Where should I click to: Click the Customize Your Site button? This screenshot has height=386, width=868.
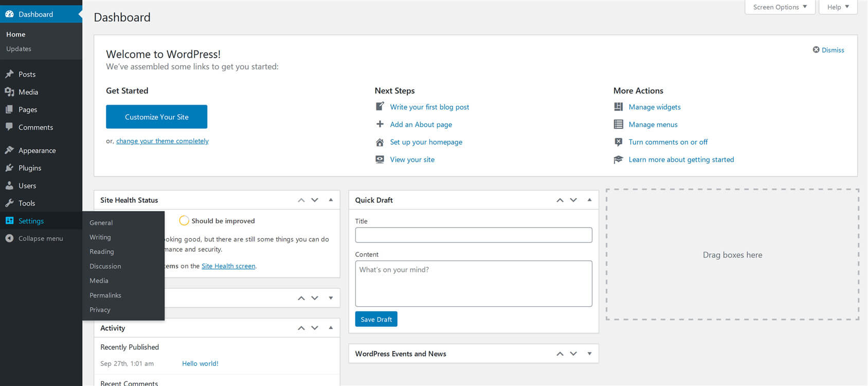[x=156, y=117]
